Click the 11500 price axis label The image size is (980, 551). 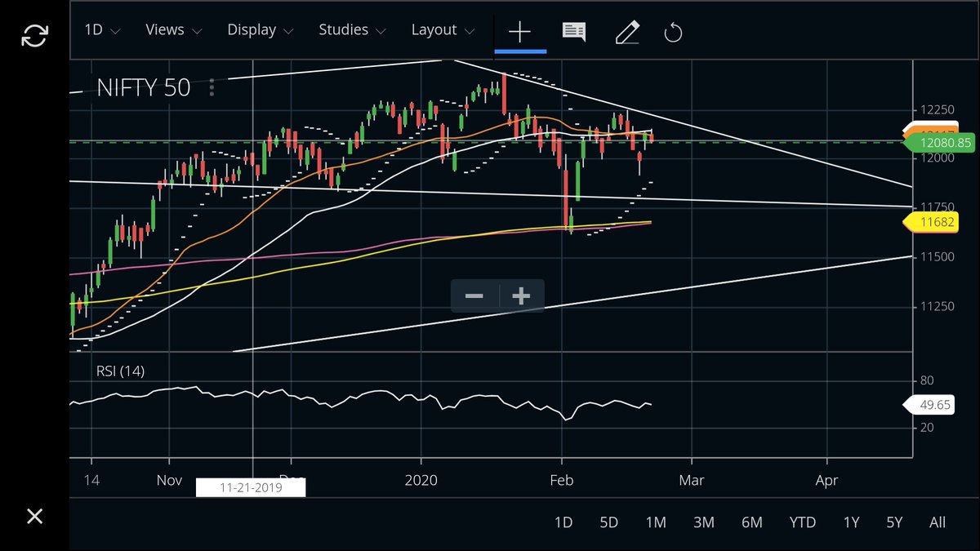938,256
